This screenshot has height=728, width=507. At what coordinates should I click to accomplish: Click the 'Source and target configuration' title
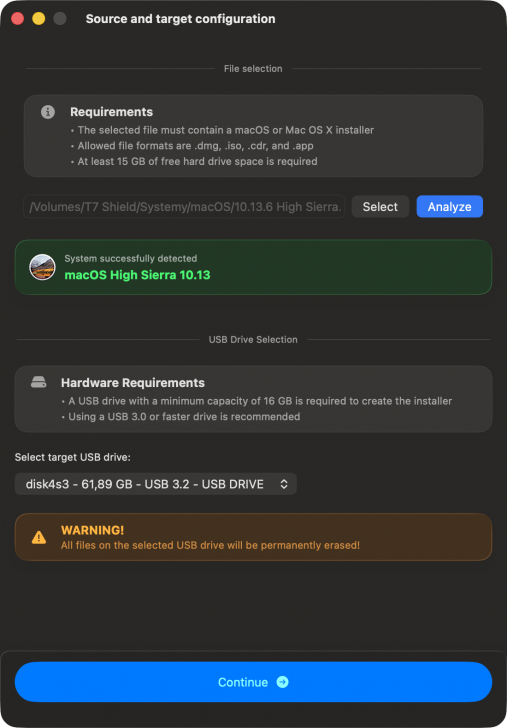(x=181, y=19)
